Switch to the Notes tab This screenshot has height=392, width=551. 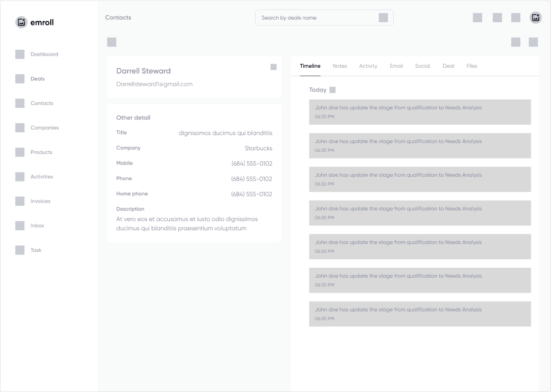point(339,66)
